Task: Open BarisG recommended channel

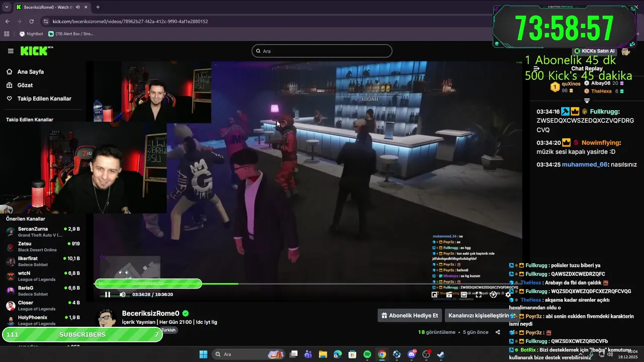Action: tap(43, 291)
